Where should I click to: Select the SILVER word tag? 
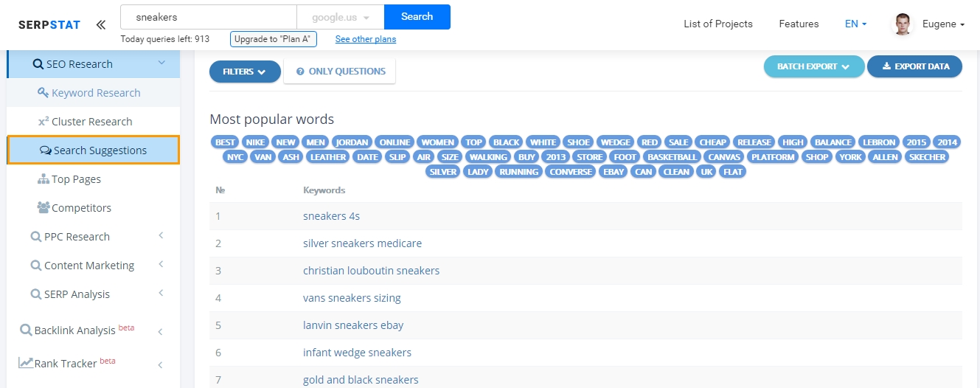pyautogui.click(x=443, y=172)
